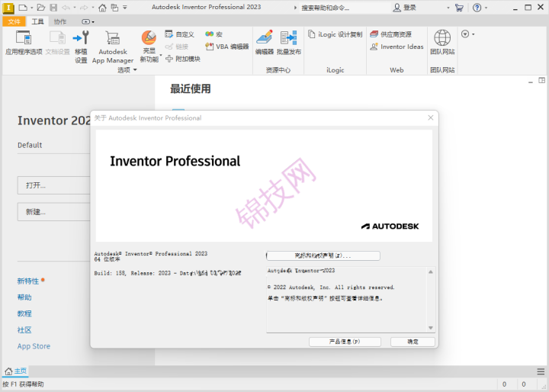Open the sign-in dropdown arrow
549x392 pixels.
448,8
